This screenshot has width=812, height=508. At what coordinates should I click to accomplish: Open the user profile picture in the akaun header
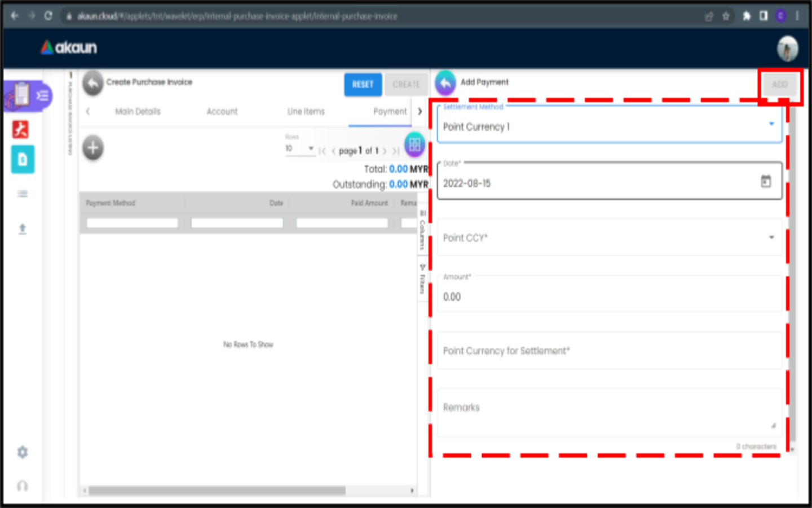pyautogui.click(x=787, y=49)
